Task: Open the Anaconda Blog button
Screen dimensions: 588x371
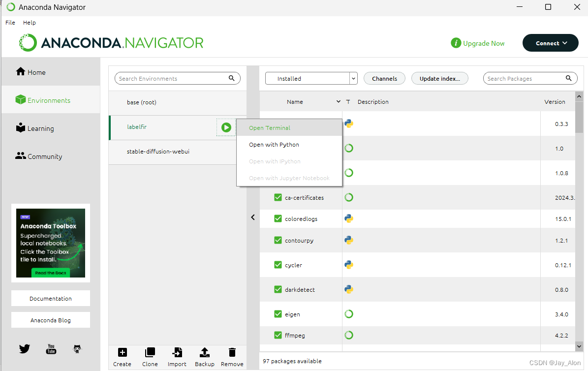Action: pos(51,320)
